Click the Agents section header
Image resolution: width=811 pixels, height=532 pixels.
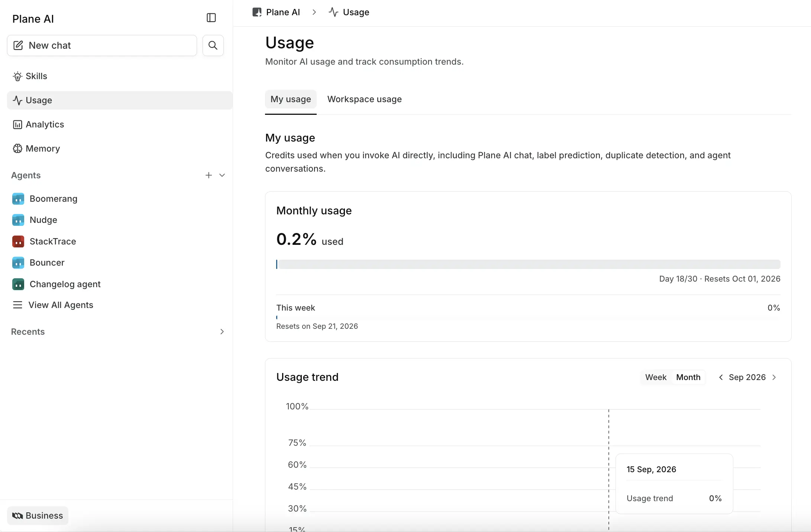(x=26, y=175)
